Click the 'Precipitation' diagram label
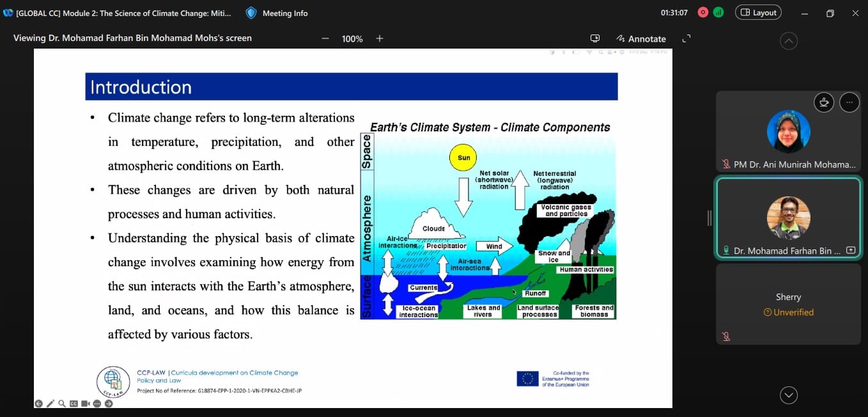Image resolution: width=868 pixels, height=417 pixels. [x=446, y=246]
